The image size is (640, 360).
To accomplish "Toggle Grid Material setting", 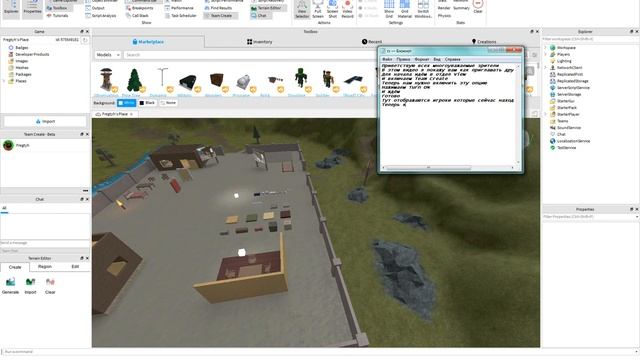I will (404, 9).
